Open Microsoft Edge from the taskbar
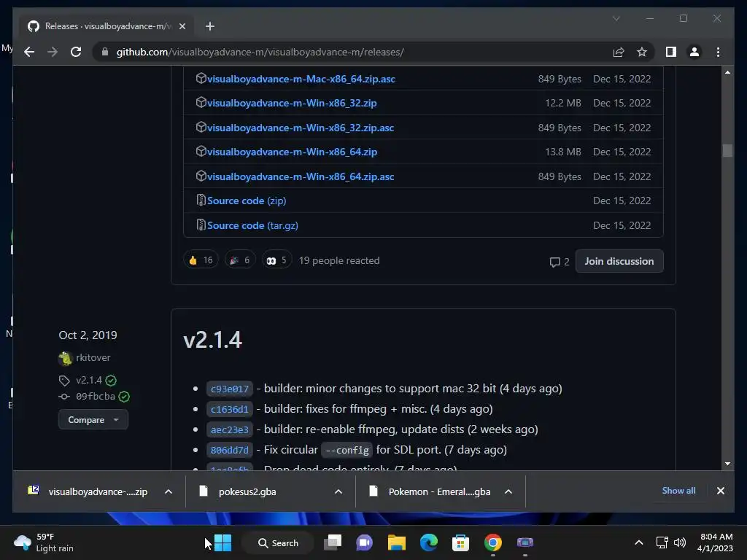 [x=428, y=542]
